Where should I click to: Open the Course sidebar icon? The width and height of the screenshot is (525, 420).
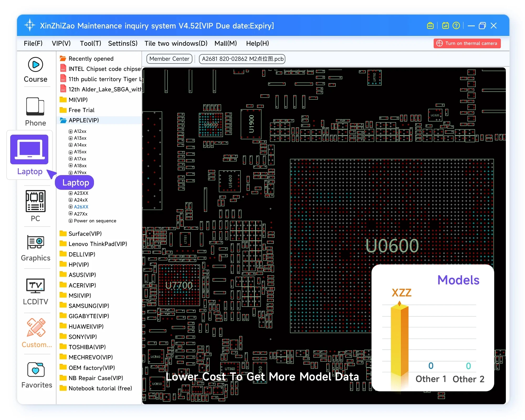coord(35,65)
